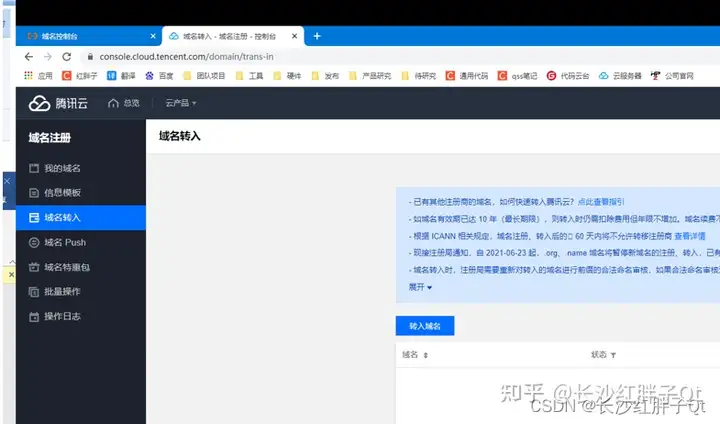Switch to the 域名控制台 browser tab
Image resolution: width=720 pixels, height=424 pixels.
[x=88, y=36]
